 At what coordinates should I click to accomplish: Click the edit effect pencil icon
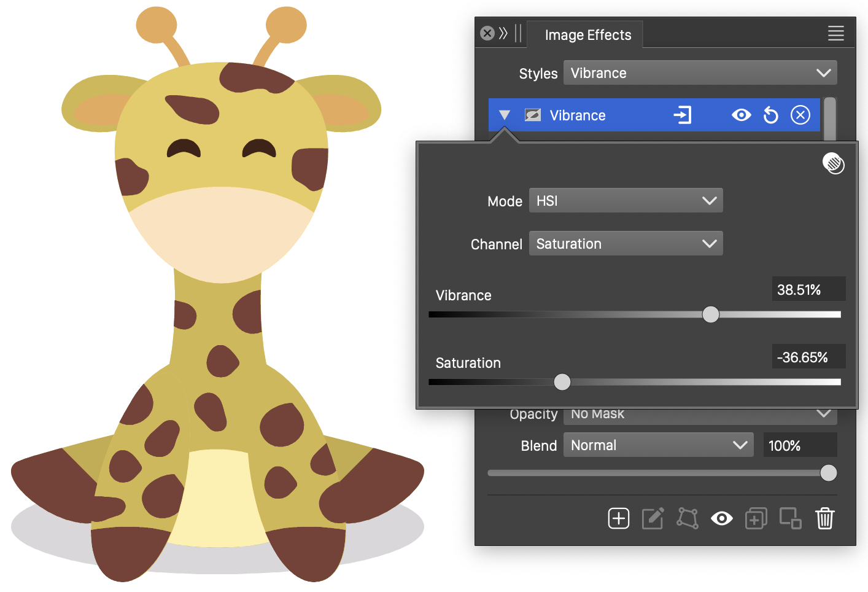pos(653,518)
